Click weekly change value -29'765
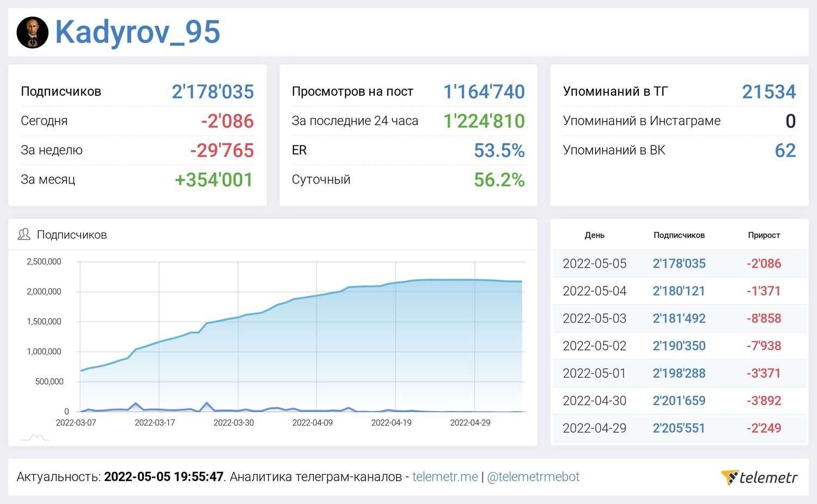817x504 pixels. coord(222,150)
